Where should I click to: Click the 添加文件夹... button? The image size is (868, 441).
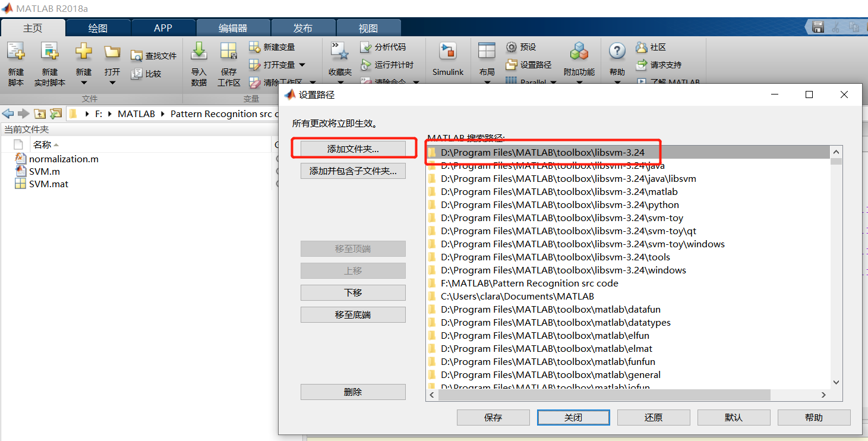click(353, 149)
